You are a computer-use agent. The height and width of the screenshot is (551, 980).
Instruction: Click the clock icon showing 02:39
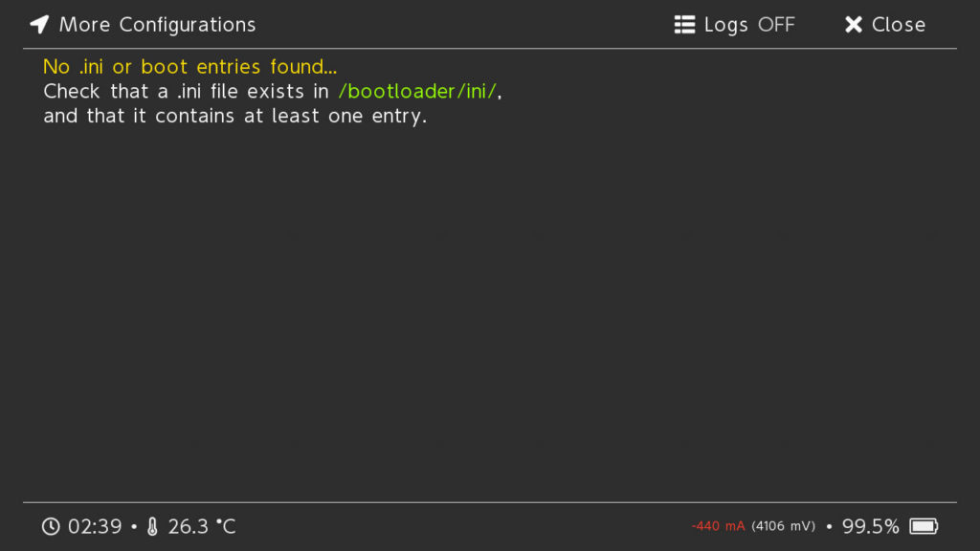pyautogui.click(x=50, y=526)
